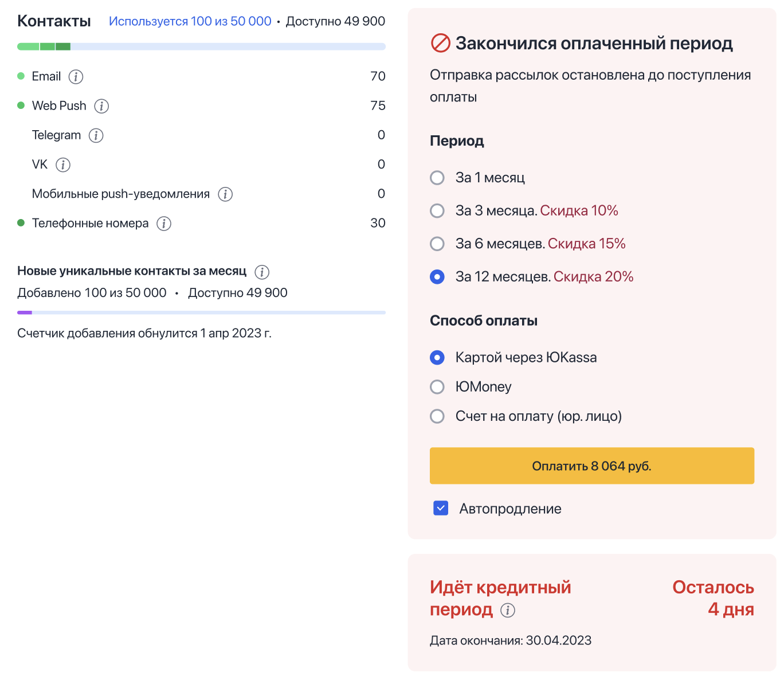Screen dimensions: 784x680
Task: Click the contacts usage progress bar
Action: [201, 46]
